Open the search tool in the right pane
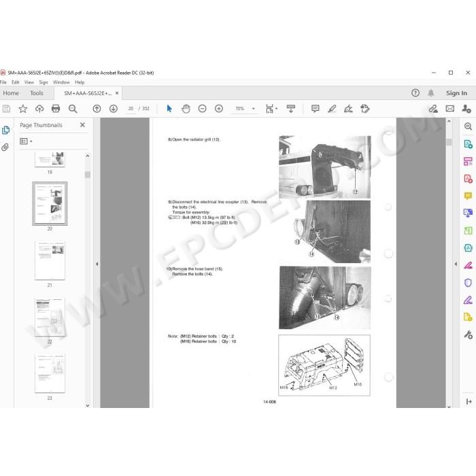This screenshot has width=476, height=476. point(468,126)
